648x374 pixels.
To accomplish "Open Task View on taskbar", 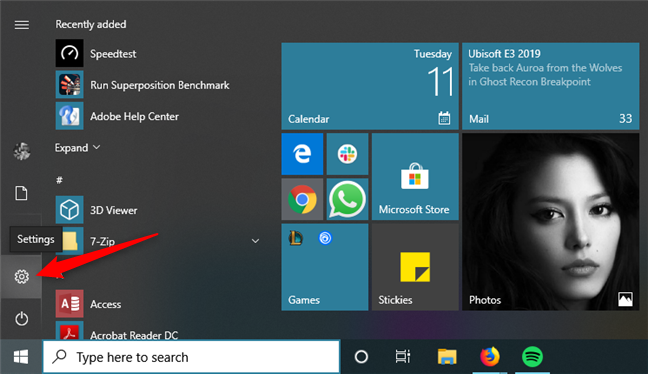I will pyautogui.click(x=403, y=357).
